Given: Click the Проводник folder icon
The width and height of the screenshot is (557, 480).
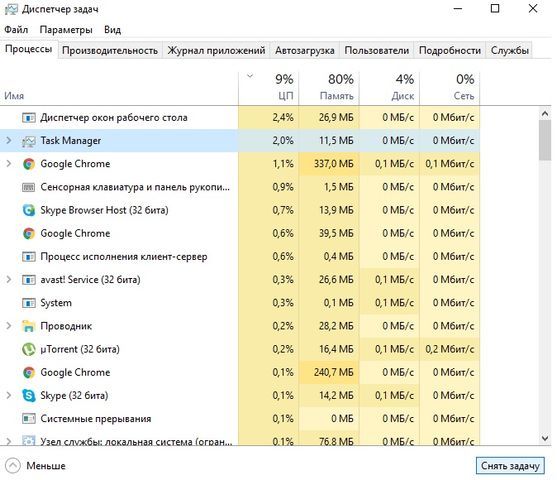Looking at the screenshot, I should (x=29, y=326).
